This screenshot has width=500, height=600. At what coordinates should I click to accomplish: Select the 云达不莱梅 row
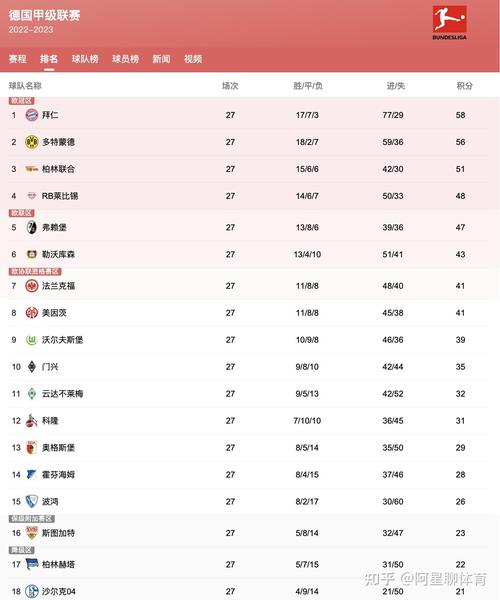click(248, 394)
